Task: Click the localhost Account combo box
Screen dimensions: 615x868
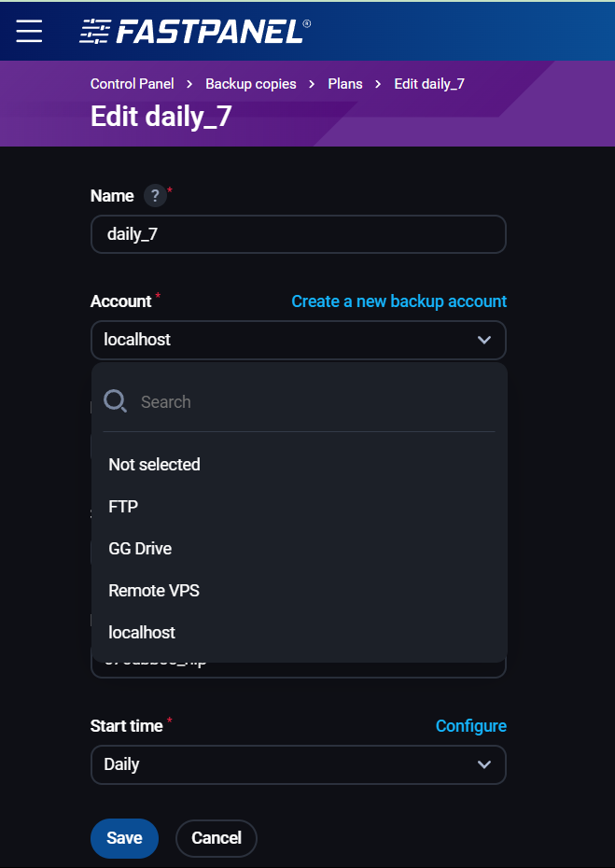Action: coord(280,340)
